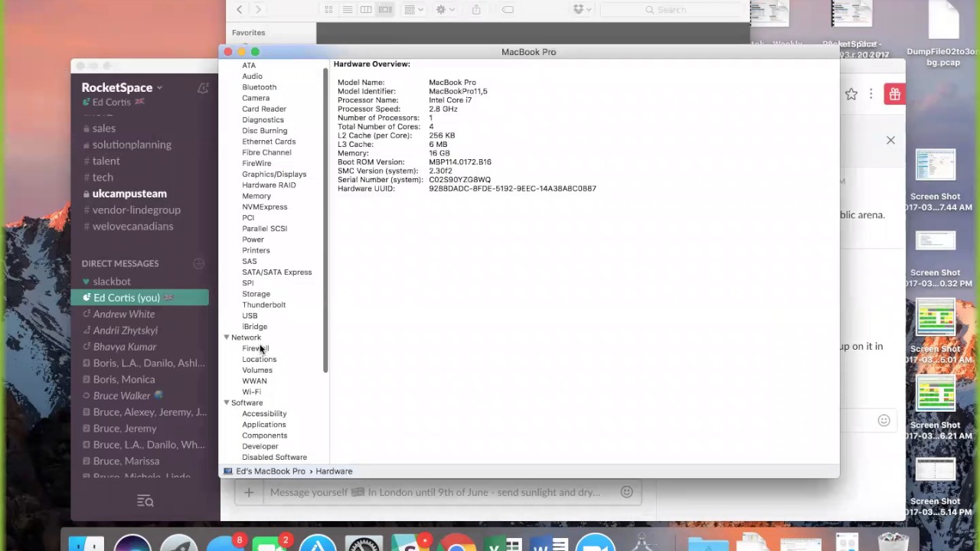Select Bluetooth in System Information sidebar
The width and height of the screenshot is (980, 551).
point(260,87)
